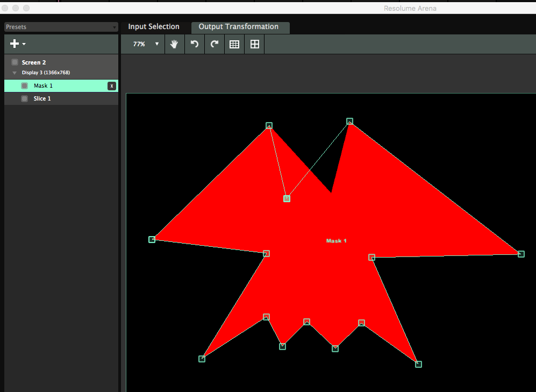Viewport: 536px width, 392px height.
Task: Switch to the Output Transformation tab
Action: pos(239,27)
